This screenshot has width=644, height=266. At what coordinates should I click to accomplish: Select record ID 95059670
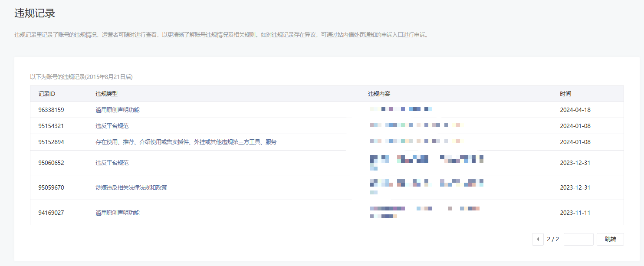[x=51, y=187]
